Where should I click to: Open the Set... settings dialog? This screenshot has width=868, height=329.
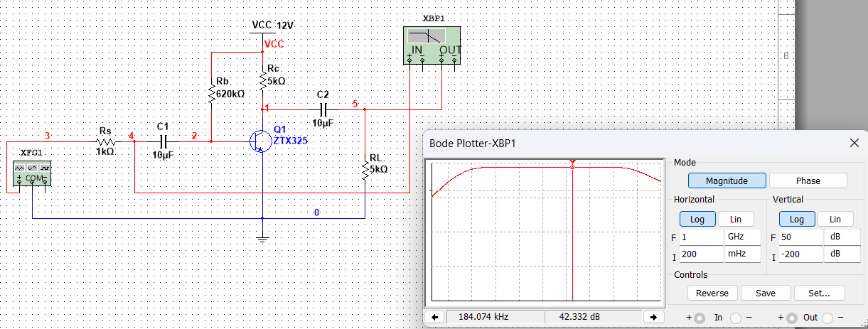point(818,293)
